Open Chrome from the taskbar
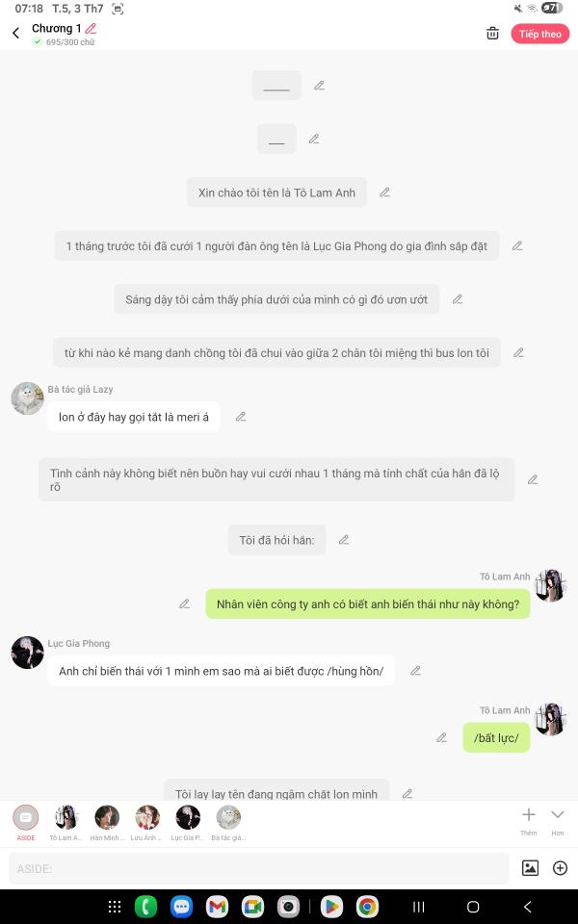The image size is (578, 924). [367, 907]
